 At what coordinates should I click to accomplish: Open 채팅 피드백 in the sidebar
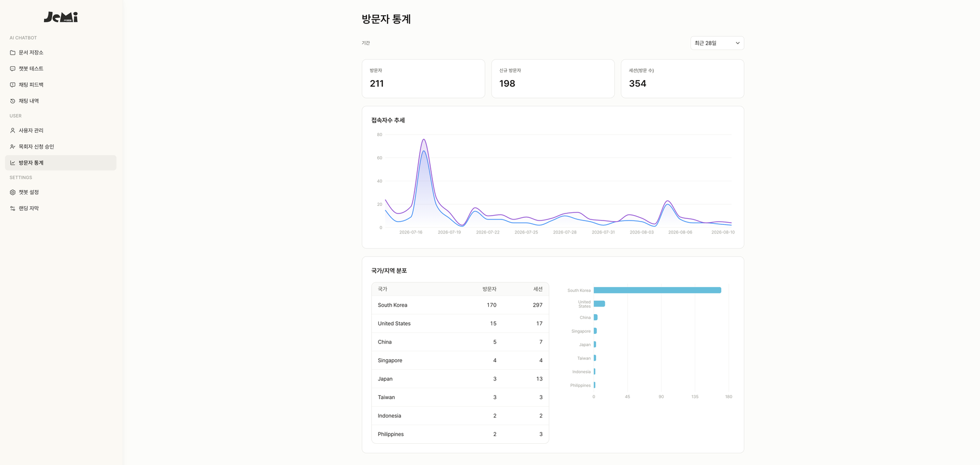(60, 85)
